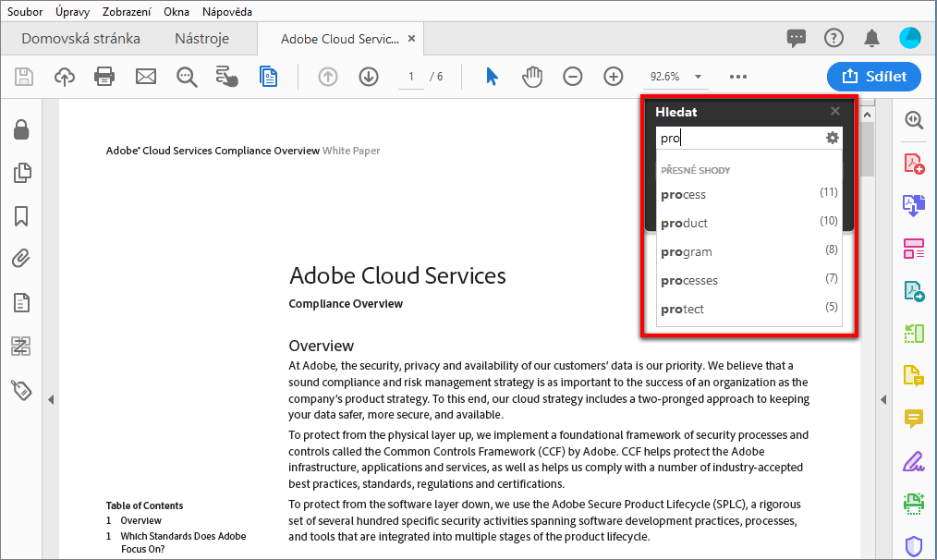The image size is (937, 560).
Task: Click the Sdílet share button
Action: [873, 77]
